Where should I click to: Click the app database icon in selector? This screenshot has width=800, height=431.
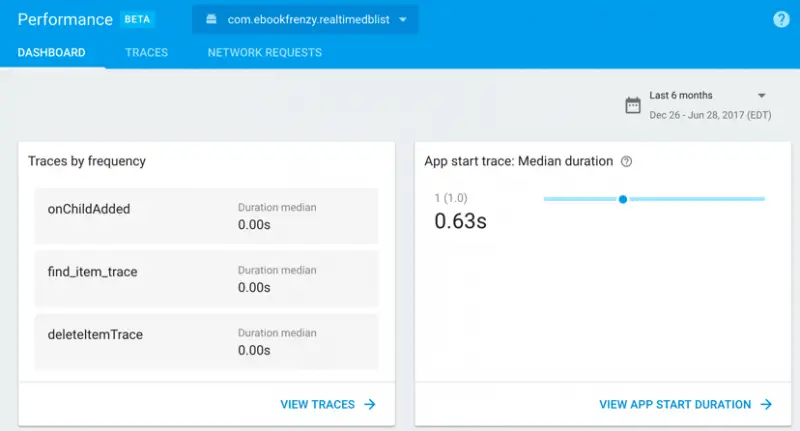tap(211, 20)
